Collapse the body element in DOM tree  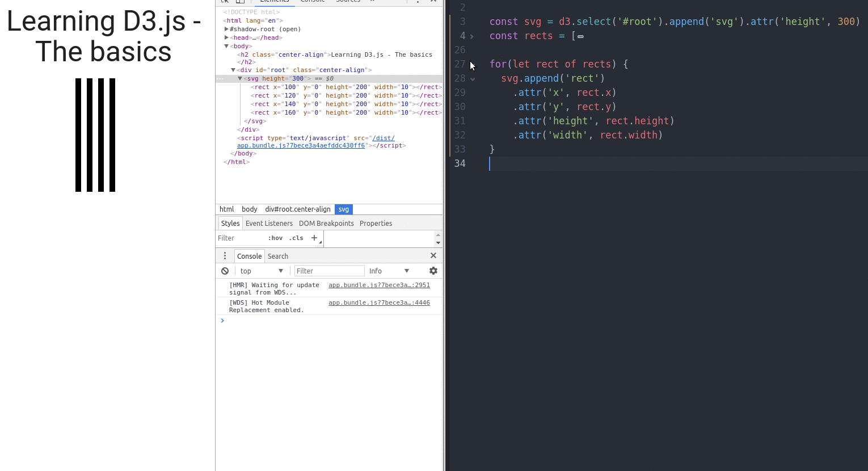[x=226, y=46]
